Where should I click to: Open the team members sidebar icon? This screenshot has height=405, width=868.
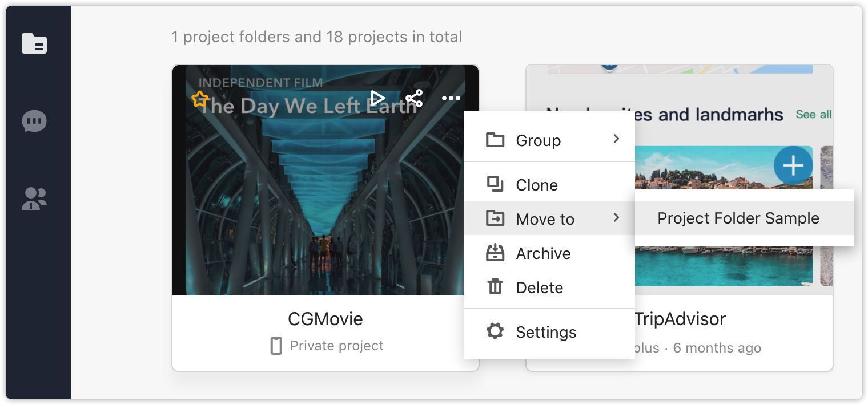pos(34,198)
